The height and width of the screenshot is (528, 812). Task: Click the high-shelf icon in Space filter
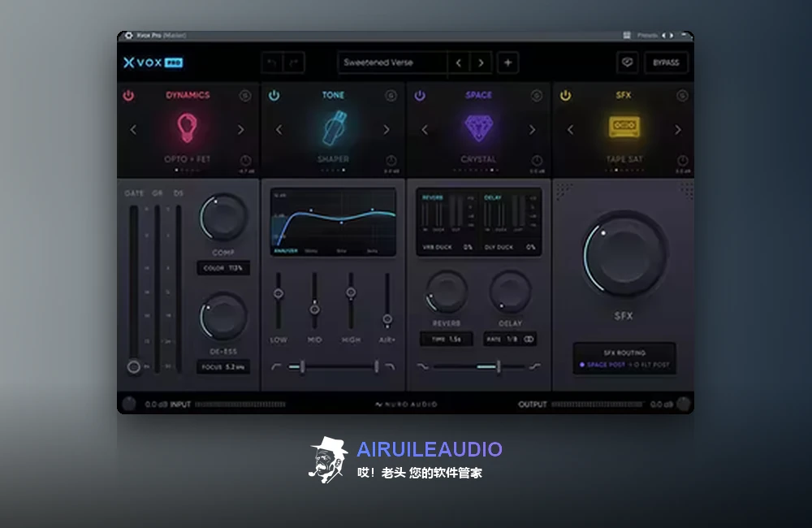535,367
